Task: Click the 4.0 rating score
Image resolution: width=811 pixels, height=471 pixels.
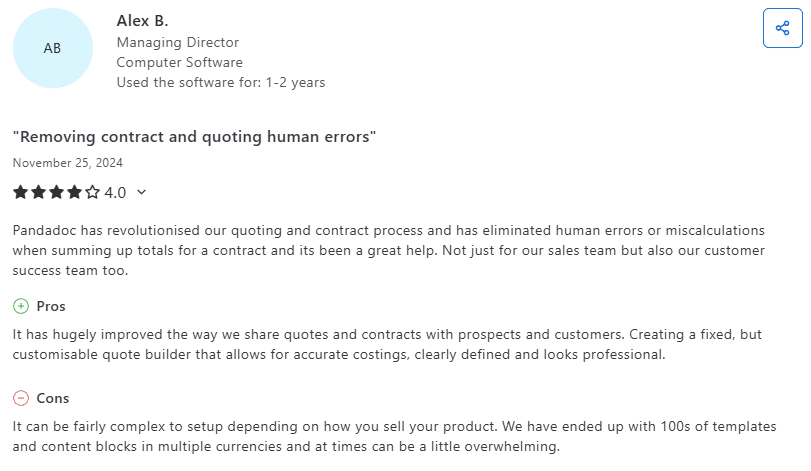Action: 115,192
